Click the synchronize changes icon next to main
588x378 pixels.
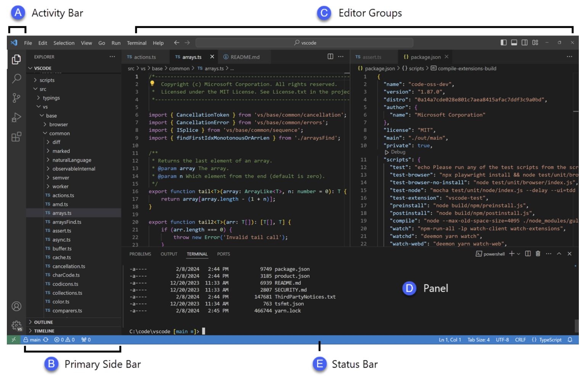coord(46,339)
